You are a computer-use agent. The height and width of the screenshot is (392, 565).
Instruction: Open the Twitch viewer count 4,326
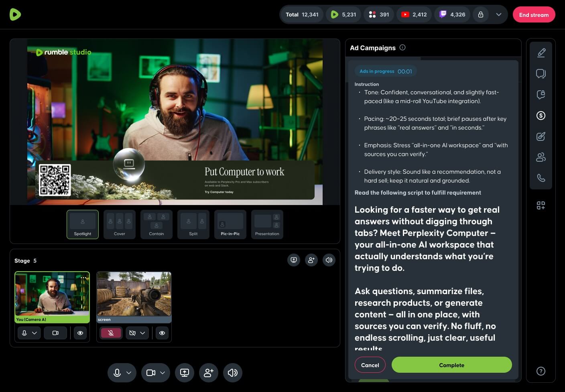[x=452, y=14]
